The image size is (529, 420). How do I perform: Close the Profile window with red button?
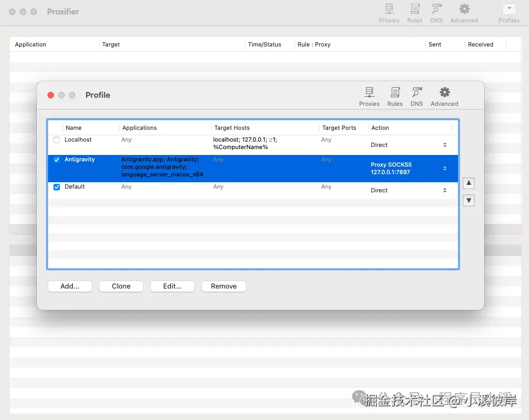click(x=51, y=95)
